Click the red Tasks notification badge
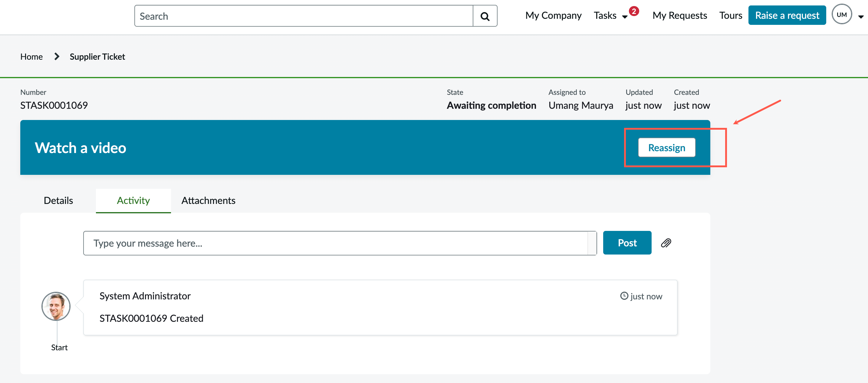This screenshot has width=868, height=383. (x=634, y=11)
